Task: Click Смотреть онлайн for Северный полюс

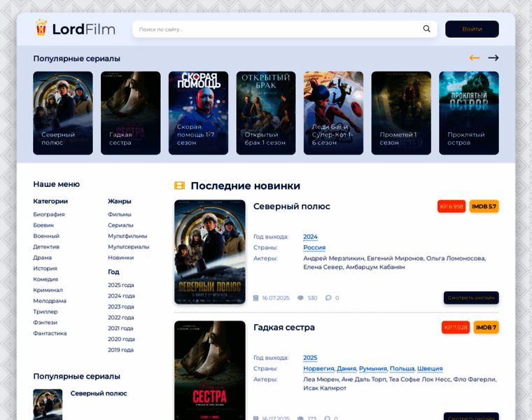Action: (471, 298)
